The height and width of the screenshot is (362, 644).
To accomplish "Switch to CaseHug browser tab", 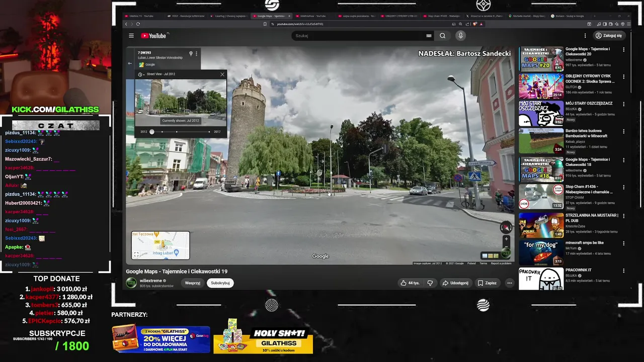I will (229, 16).
